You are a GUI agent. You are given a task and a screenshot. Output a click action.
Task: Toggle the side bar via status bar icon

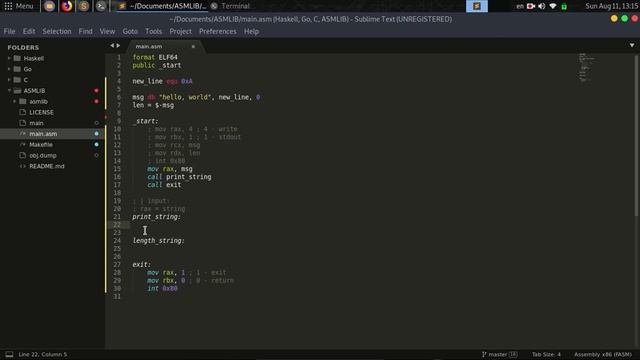click(x=9, y=354)
